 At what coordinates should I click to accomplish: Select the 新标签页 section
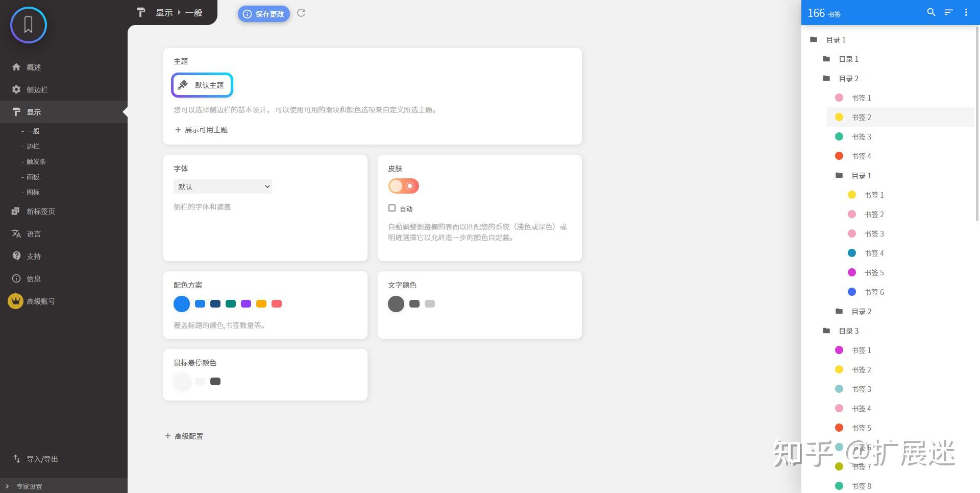(x=40, y=211)
